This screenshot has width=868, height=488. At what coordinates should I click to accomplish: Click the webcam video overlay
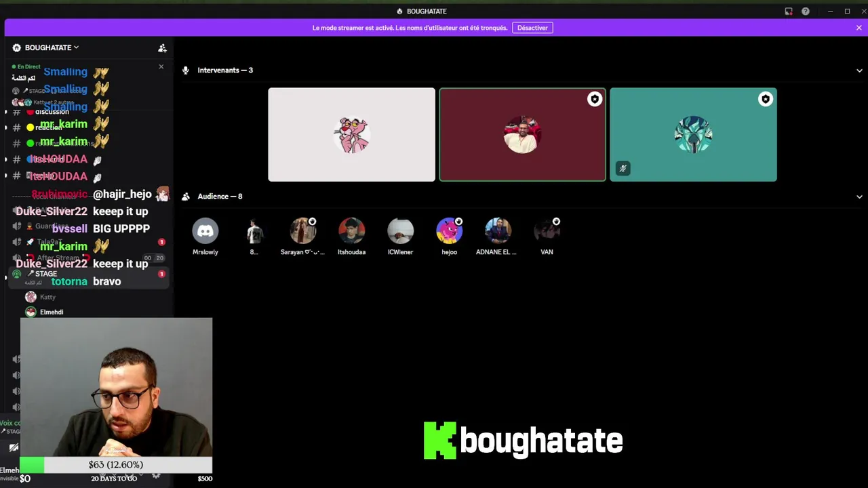116,388
